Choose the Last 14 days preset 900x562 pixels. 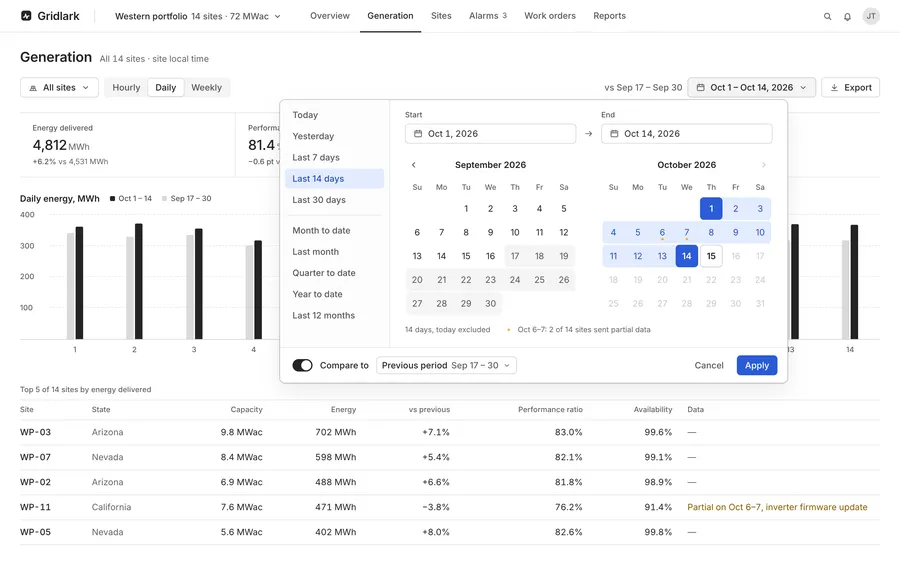334,179
